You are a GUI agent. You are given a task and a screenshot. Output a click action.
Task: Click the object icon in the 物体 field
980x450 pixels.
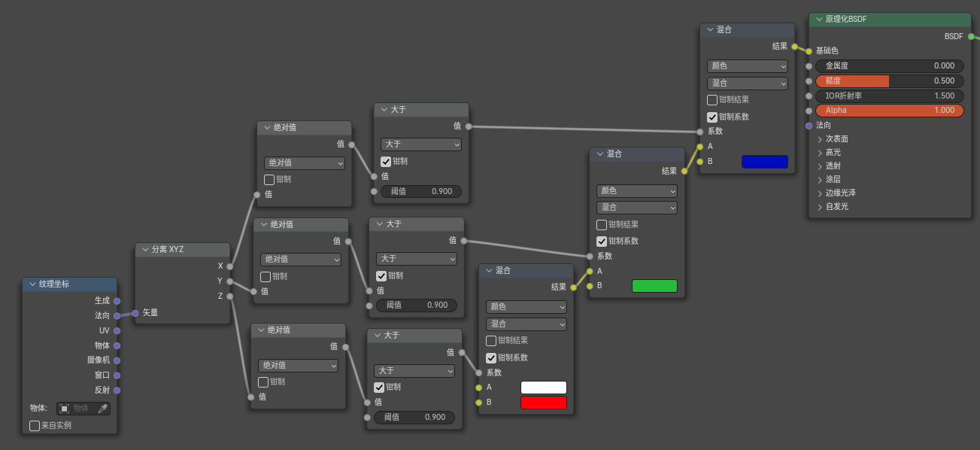point(65,409)
